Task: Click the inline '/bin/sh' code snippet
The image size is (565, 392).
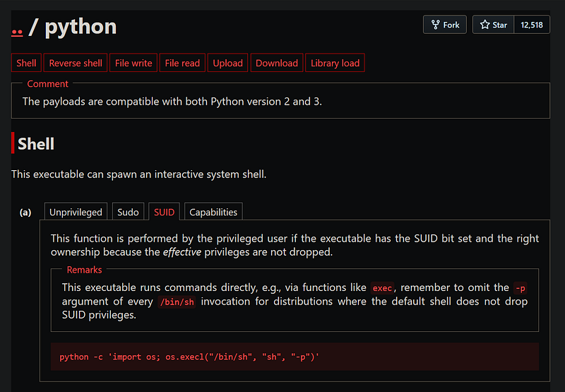Action: click(x=178, y=302)
